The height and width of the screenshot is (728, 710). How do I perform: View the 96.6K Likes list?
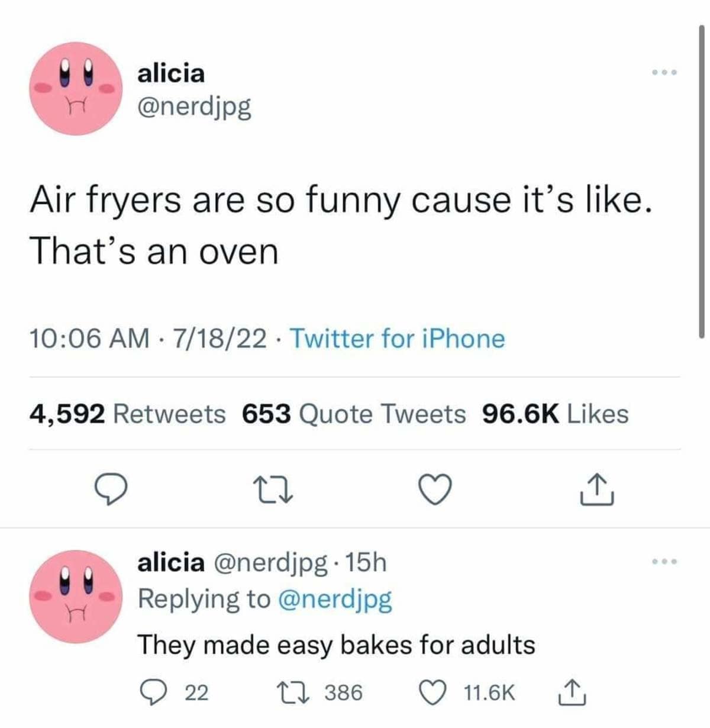(x=556, y=414)
